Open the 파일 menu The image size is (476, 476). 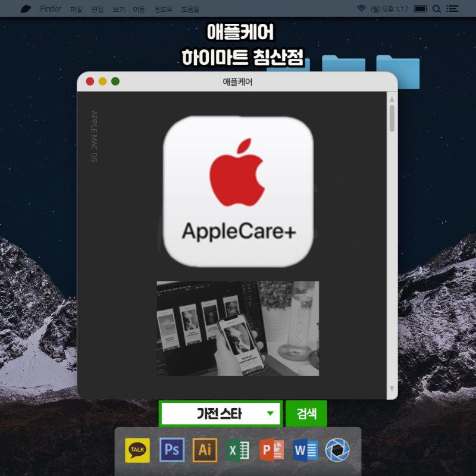76,10
